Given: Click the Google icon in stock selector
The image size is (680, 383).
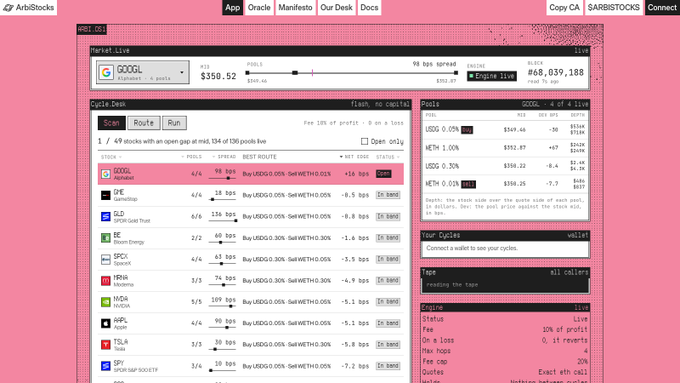Looking at the screenshot, I should coord(106,72).
